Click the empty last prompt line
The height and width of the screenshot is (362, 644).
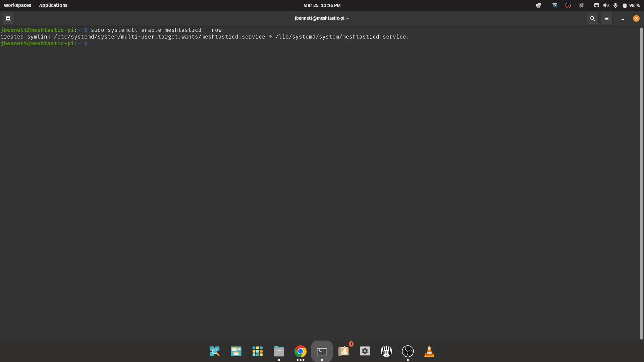point(44,44)
